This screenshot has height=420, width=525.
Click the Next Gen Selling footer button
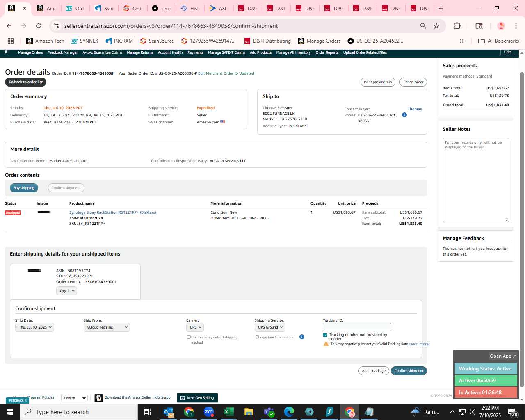[197, 398]
